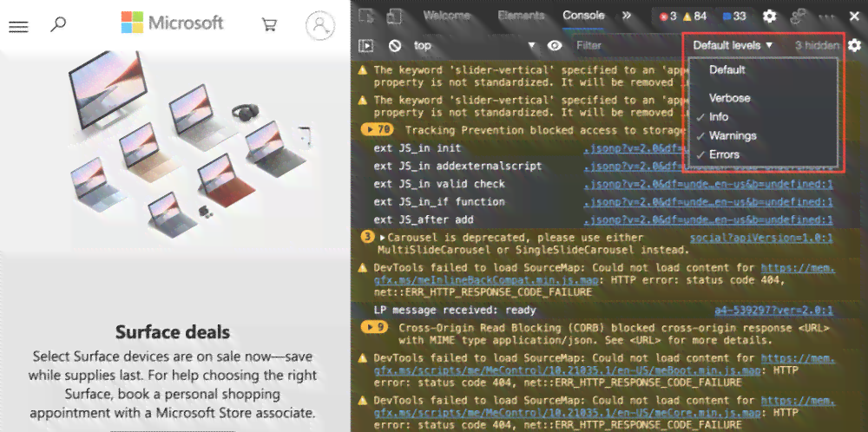Screen dimensions: 868x432
Task: Click the Surface deals heading
Action: (173, 332)
